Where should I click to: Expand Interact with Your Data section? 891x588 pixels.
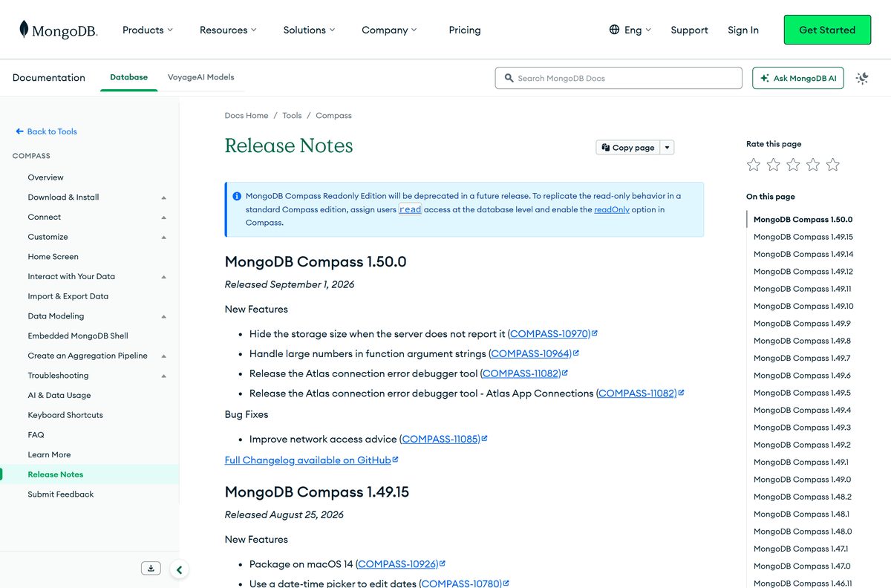pyautogui.click(x=164, y=277)
